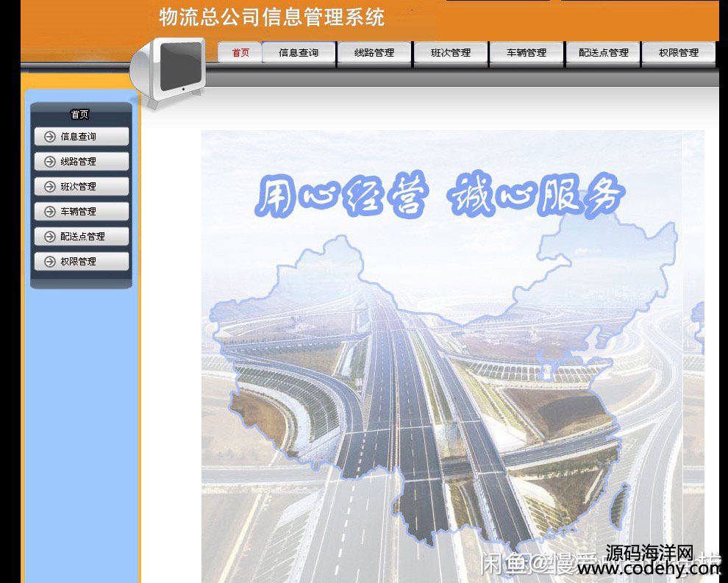The height and width of the screenshot is (583, 728).
Task: Switch to the 信息查询 top tab
Action: (x=299, y=52)
